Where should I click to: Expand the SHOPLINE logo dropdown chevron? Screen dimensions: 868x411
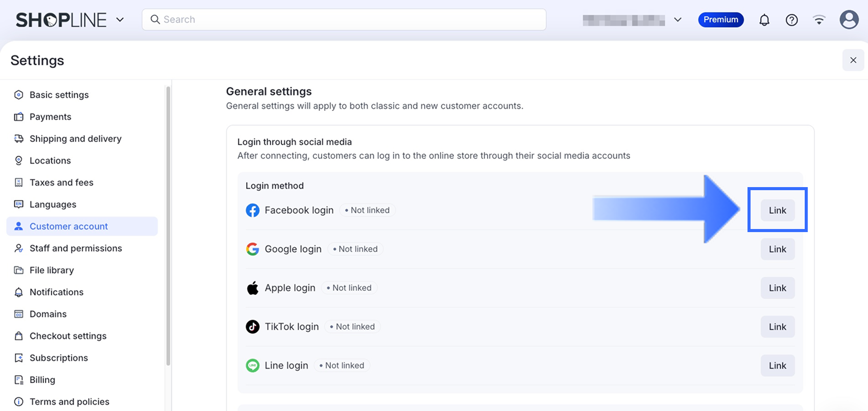120,20
